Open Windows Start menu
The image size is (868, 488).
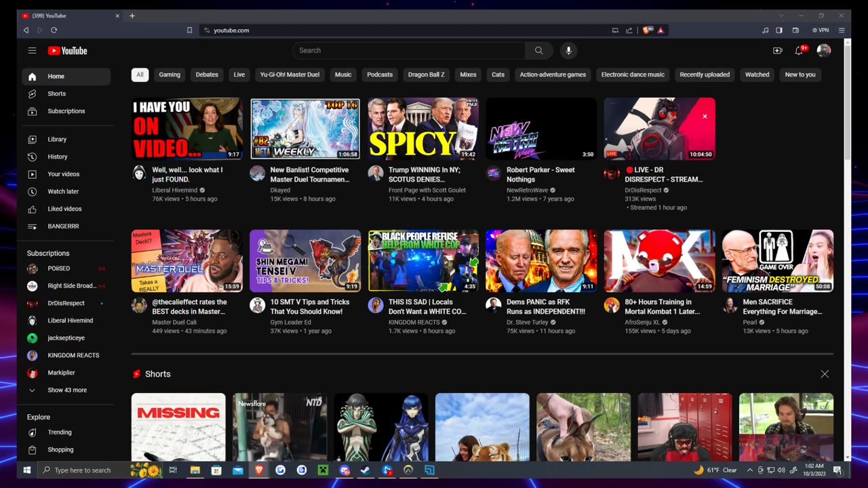point(27,470)
